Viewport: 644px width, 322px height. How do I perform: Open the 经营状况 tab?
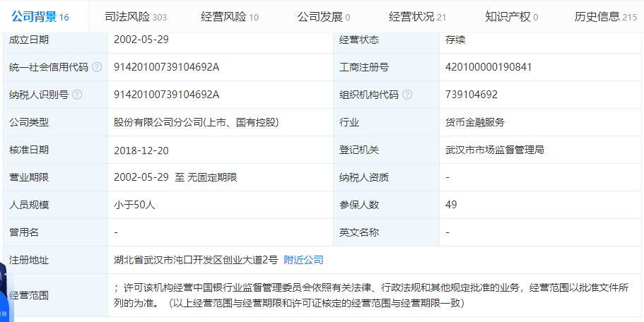[x=417, y=16]
